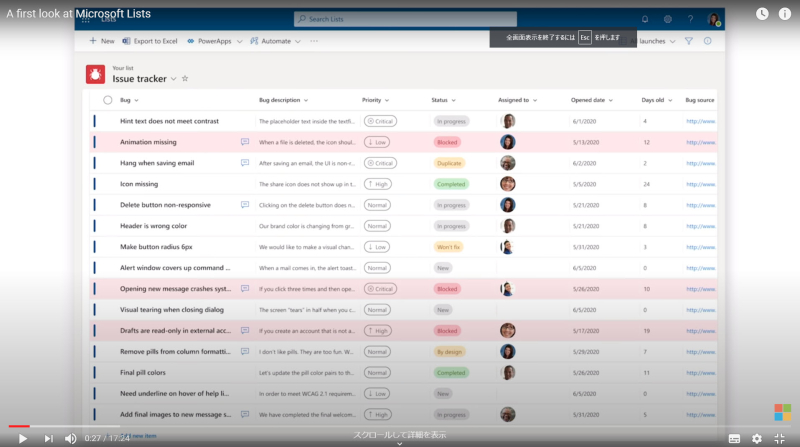
Task: Open Remove pills from column comments
Action: tap(245, 351)
